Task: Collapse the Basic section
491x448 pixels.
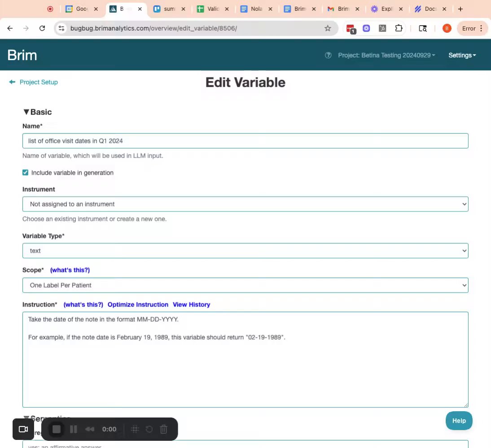Action: (x=38, y=112)
